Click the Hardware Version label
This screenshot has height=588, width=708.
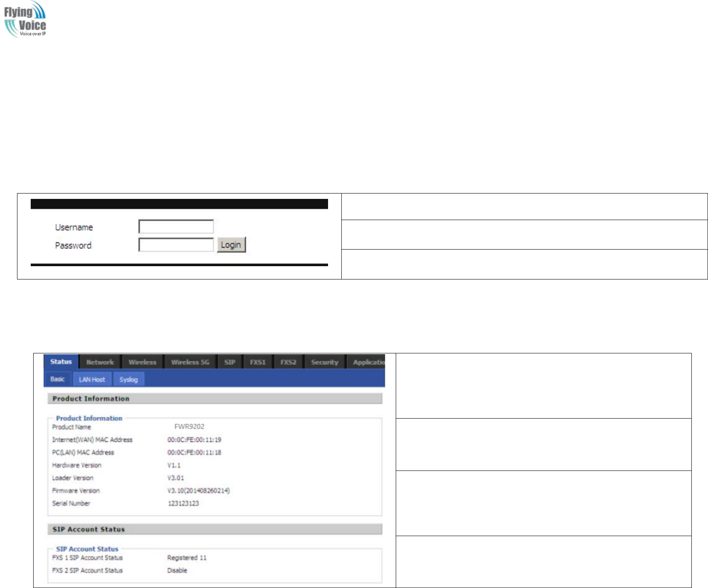pyautogui.click(x=77, y=465)
